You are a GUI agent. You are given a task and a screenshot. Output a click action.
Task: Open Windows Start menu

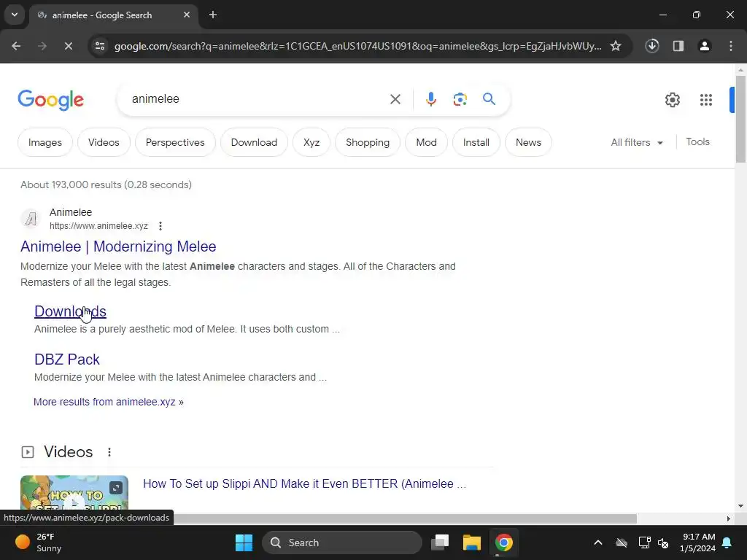tap(244, 542)
